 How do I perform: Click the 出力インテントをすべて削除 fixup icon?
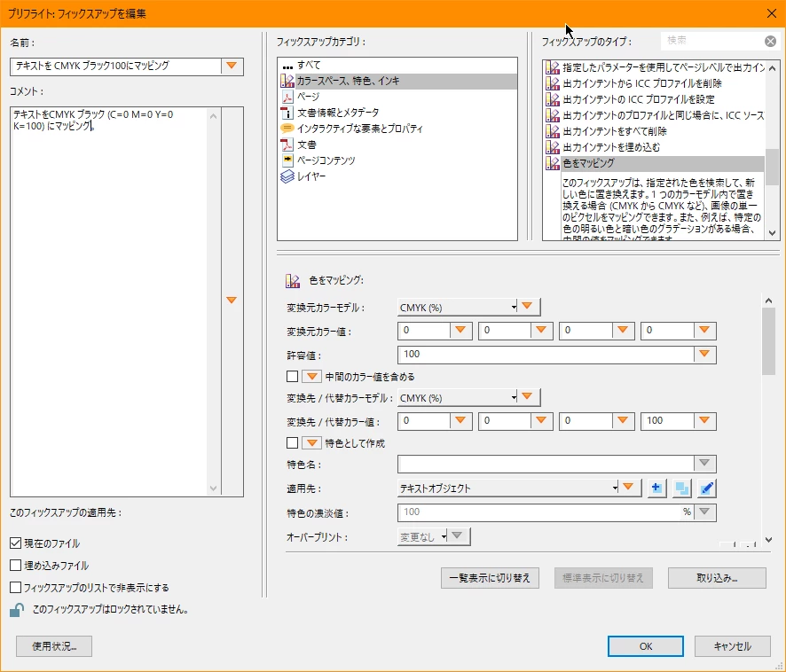[x=553, y=131]
